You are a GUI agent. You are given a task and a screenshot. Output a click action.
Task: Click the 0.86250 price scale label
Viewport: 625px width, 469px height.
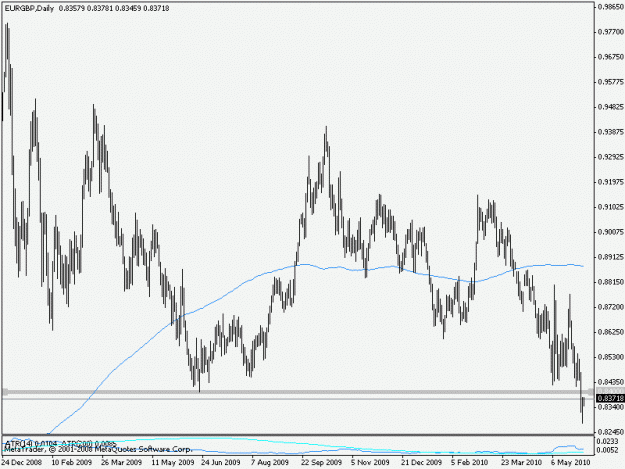coord(611,332)
